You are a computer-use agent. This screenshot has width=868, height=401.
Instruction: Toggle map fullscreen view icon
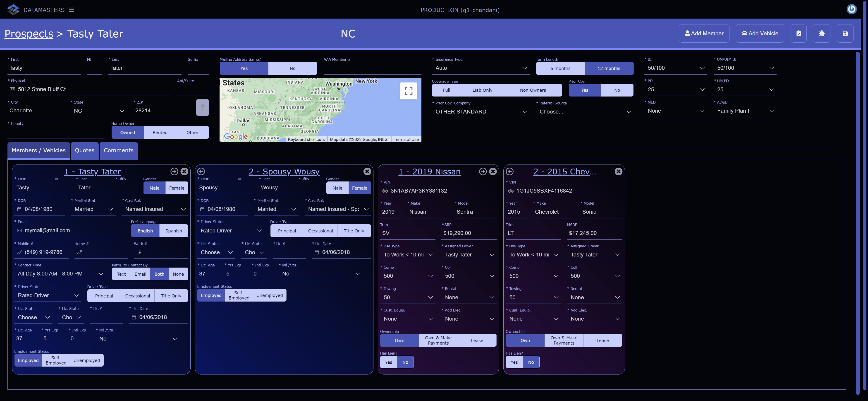(408, 91)
